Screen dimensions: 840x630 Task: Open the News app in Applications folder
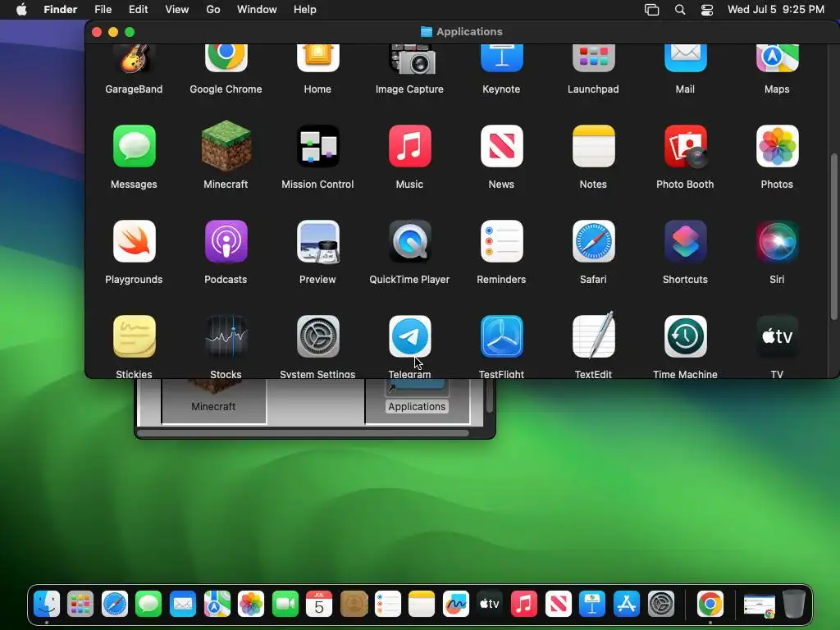click(x=501, y=146)
